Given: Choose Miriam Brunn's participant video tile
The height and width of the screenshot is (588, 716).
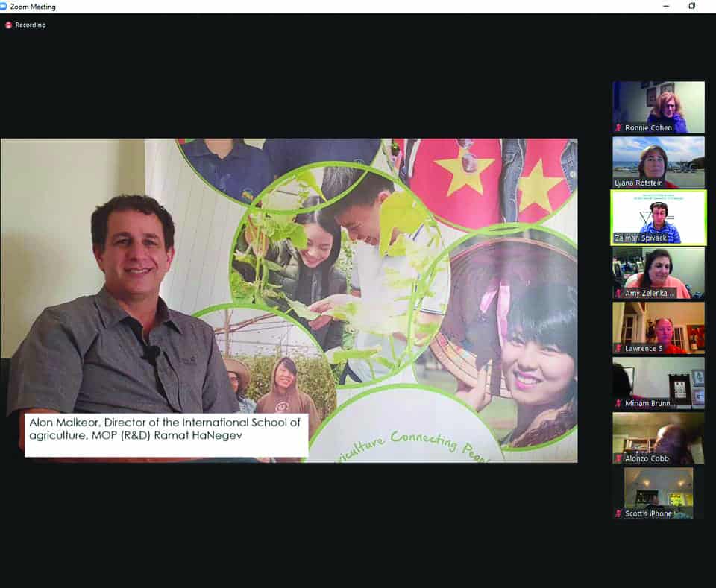Looking at the screenshot, I should tap(659, 379).
